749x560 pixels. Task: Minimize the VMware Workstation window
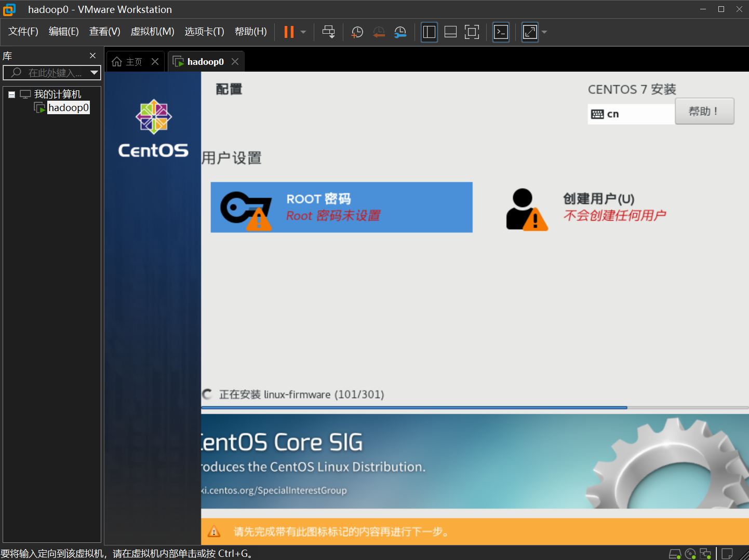coord(703,9)
